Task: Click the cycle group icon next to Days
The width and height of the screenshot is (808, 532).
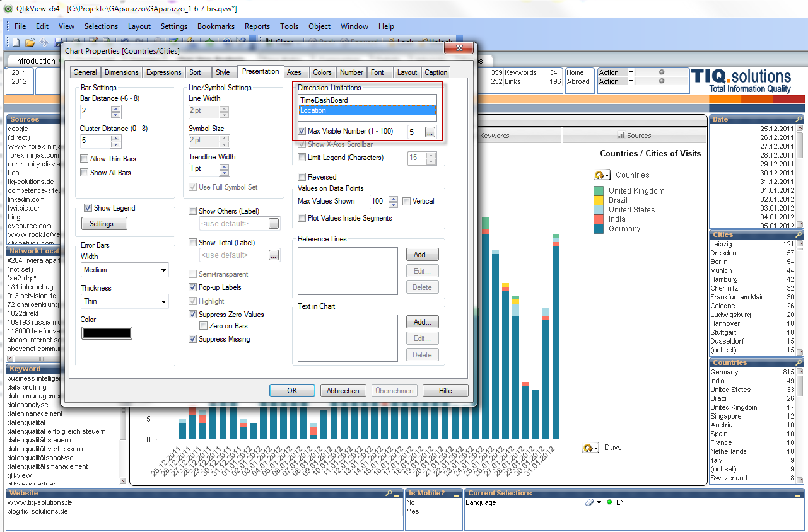Action: point(590,448)
